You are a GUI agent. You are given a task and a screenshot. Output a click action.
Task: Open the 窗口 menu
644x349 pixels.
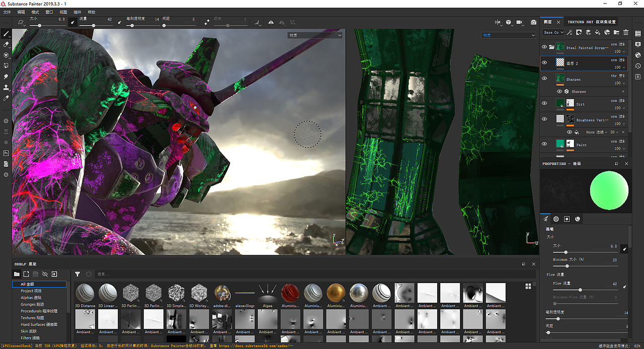[49, 12]
